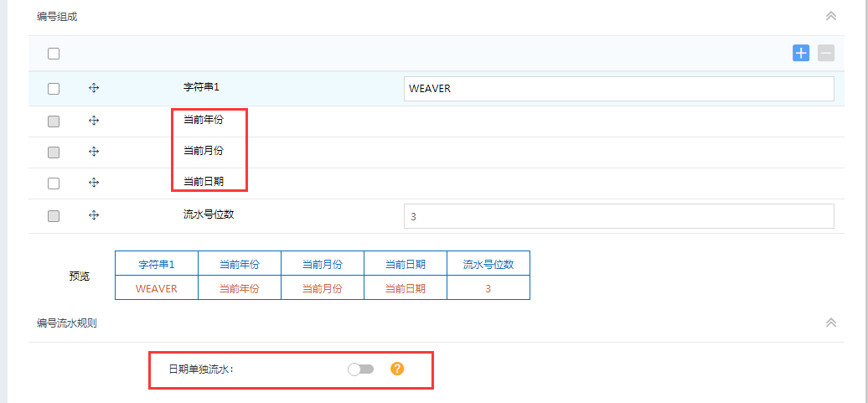Image resolution: width=868 pixels, height=403 pixels.
Task: Collapse the 编号组成 section
Action: [831, 16]
